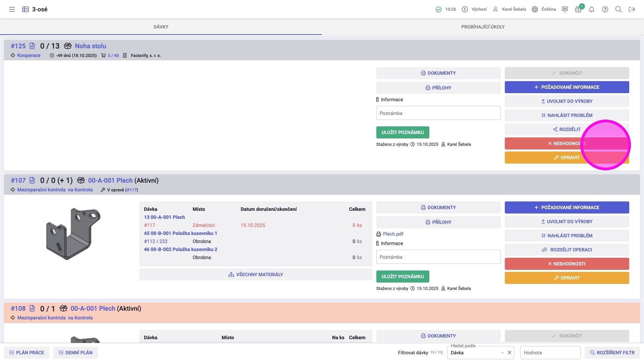This screenshot has height=362, width=644.
Task: Click the document icon next to #125
Action: click(32, 46)
